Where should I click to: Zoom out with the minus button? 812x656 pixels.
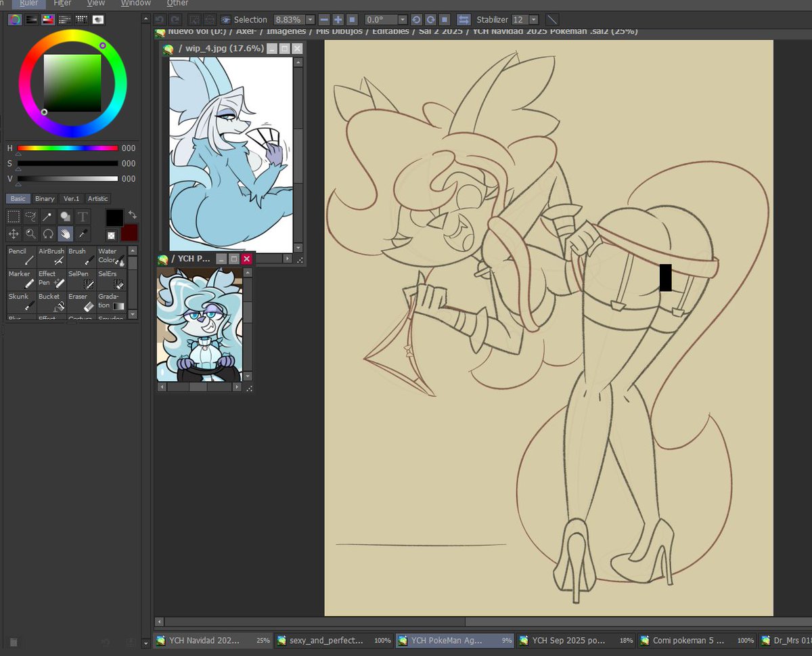click(x=324, y=20)
